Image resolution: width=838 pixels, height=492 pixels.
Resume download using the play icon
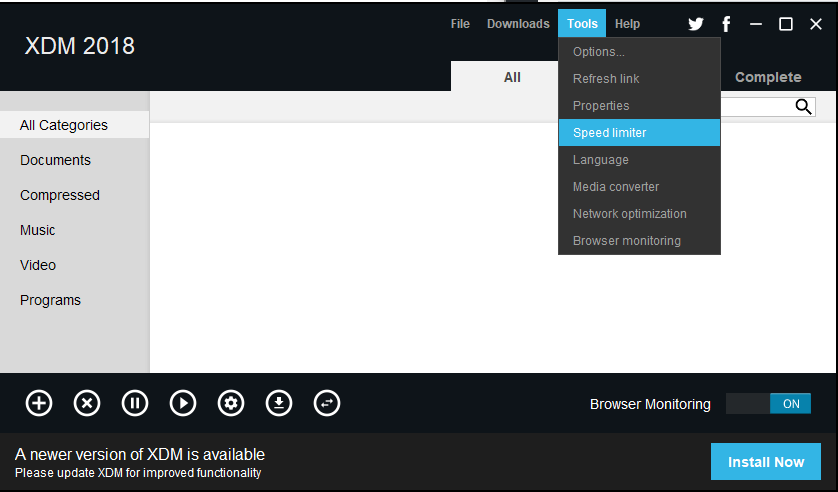coord(183,403)
